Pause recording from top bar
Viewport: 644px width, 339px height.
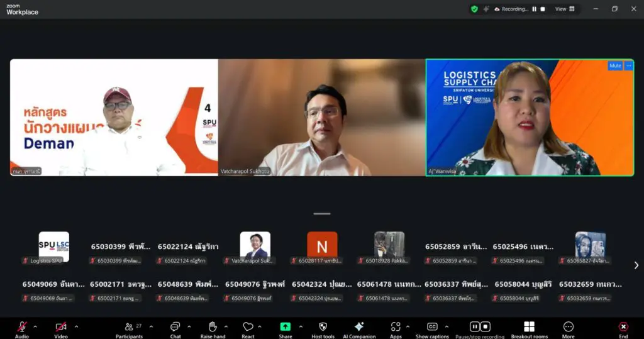(x=535, y=9)
